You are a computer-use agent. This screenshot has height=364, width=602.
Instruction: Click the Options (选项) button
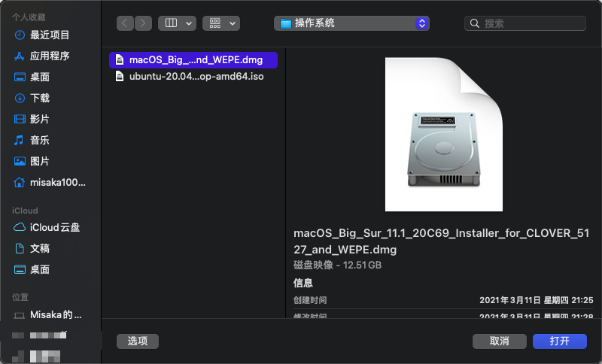[138, 341]
